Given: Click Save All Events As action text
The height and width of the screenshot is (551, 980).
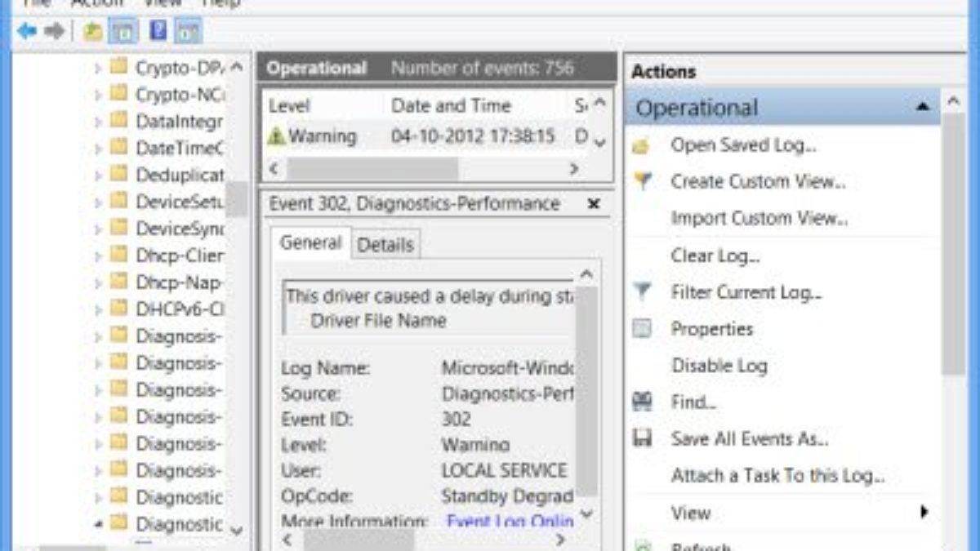Looking at the screenshot, I should pyautogui.click(x=750, y=439).
